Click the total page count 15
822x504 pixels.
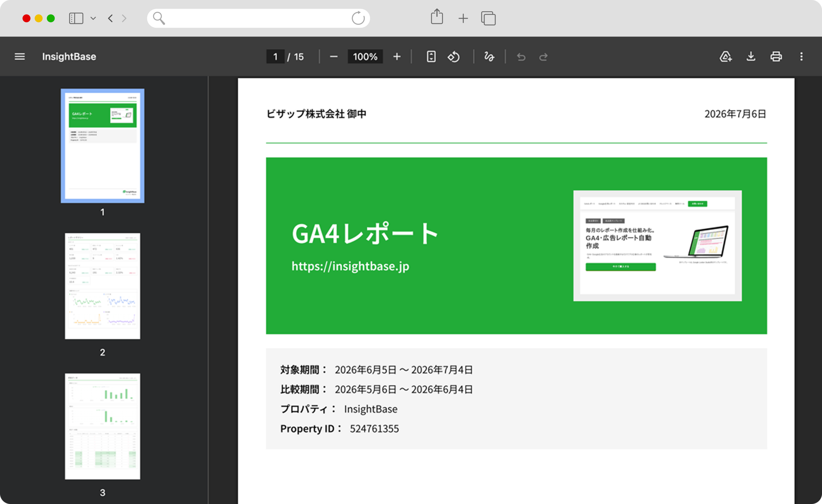(299, 57)
